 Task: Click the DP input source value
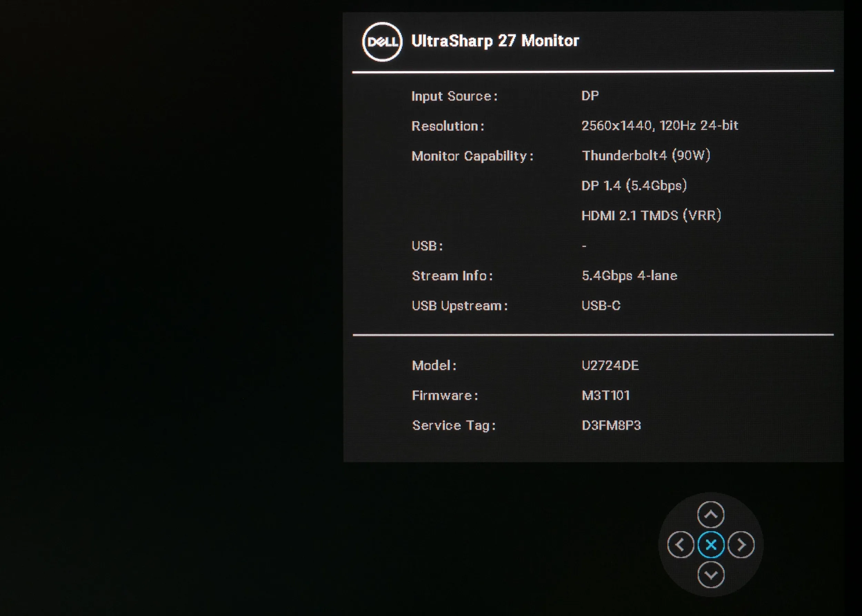[590, 95]
